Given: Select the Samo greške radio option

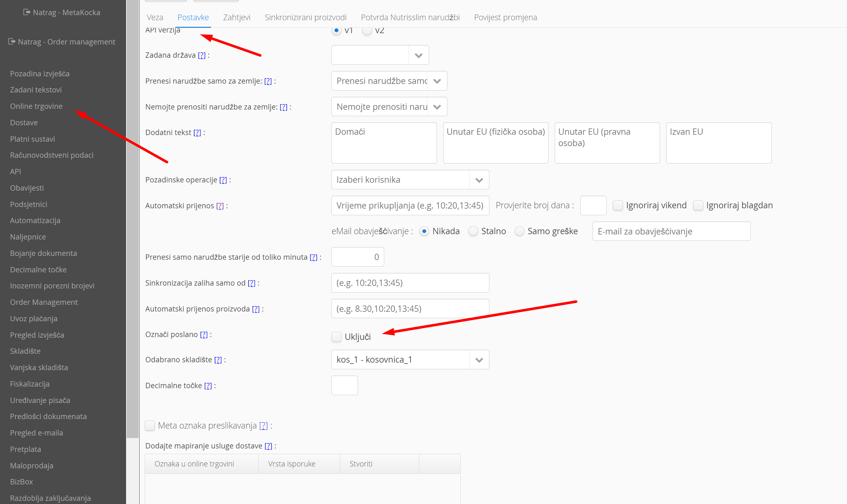Looking at the screenshot, I should pyautogui.click(x=519, y=231).
